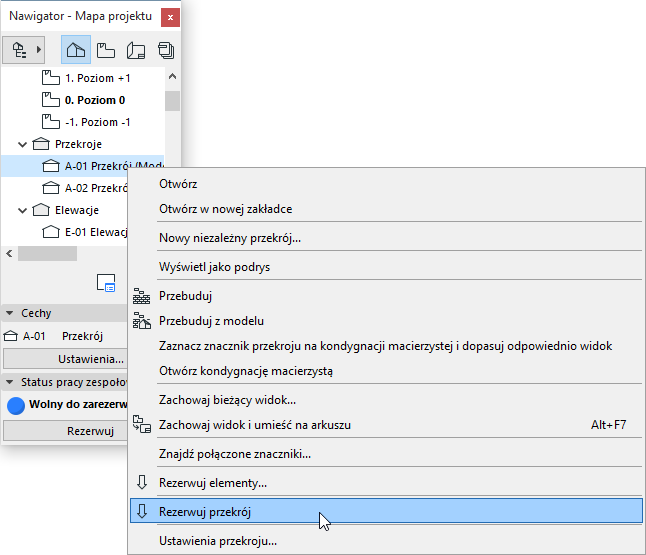Collapse the Przekroje tree group

22,144
